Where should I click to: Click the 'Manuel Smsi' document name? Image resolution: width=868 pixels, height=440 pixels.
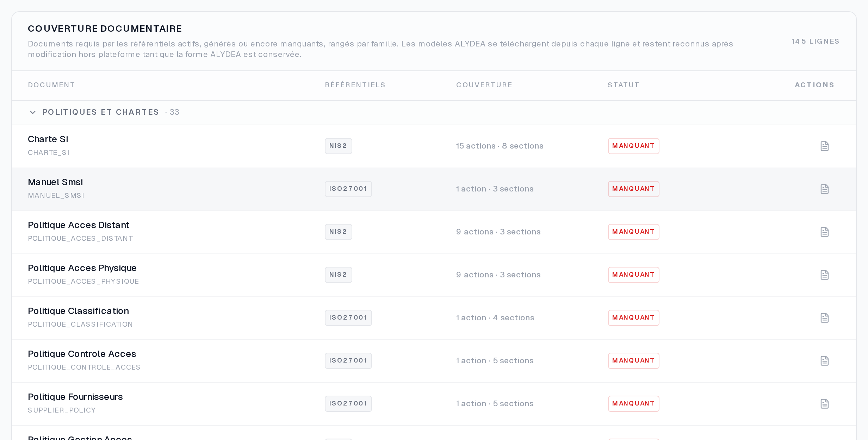coord(55,182)
